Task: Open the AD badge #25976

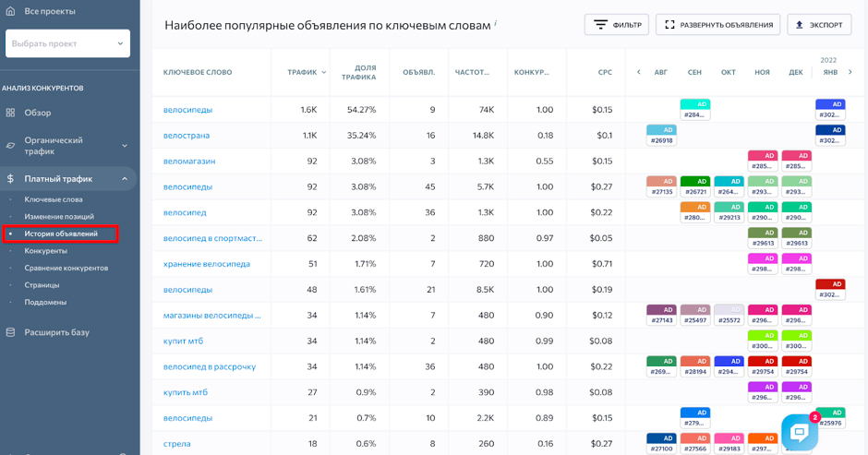Action: 830,418
